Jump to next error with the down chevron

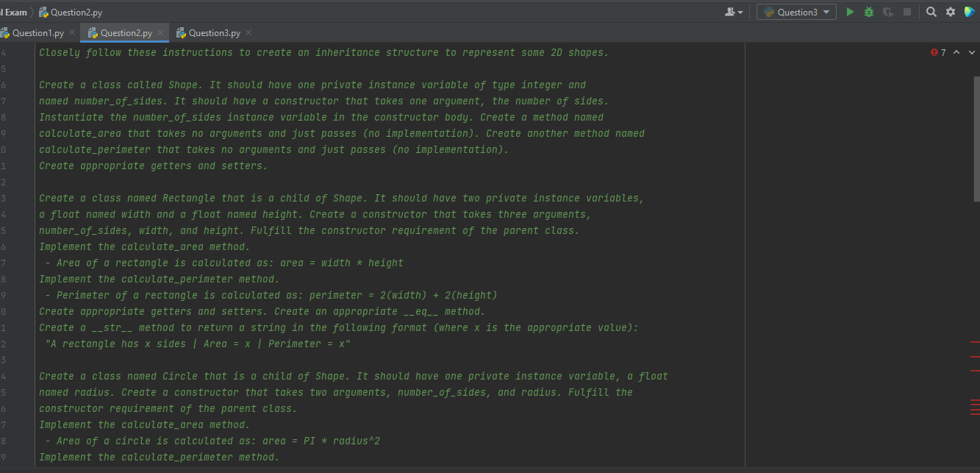click(x=971, y=52)
